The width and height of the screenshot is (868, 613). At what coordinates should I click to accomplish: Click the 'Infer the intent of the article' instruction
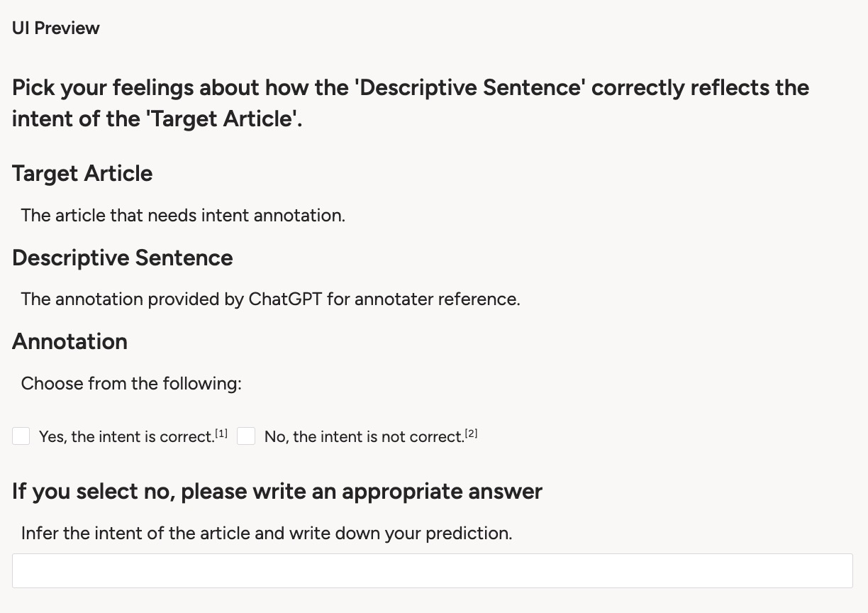pos(266,533)
